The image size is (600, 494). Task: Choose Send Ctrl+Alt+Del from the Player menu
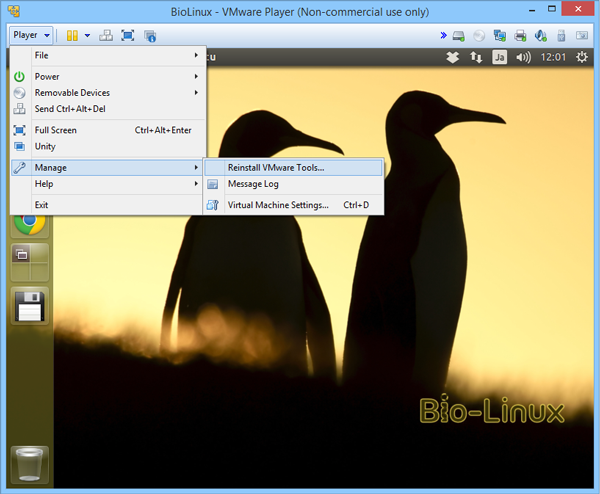click(107, 109)
